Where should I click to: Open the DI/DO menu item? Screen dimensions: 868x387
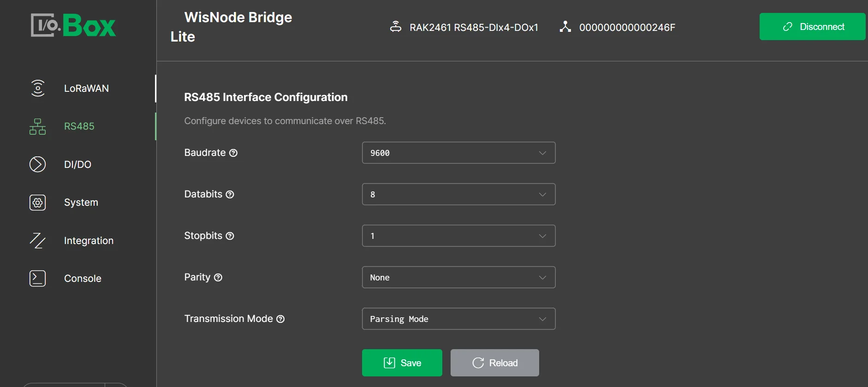coord(78,164)
